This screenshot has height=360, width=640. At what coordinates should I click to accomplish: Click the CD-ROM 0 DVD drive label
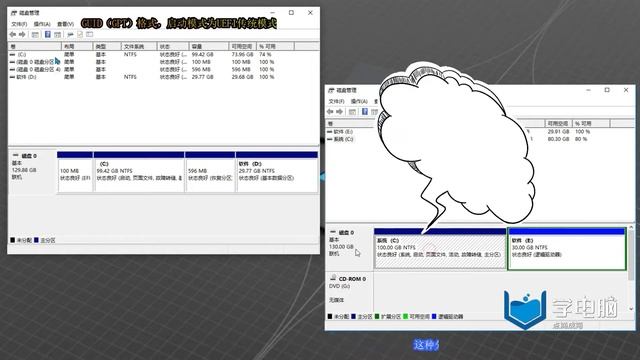[349, 289]
